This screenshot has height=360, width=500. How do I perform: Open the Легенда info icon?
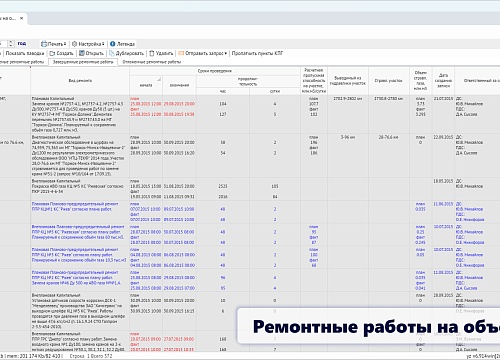pos(113,44)
